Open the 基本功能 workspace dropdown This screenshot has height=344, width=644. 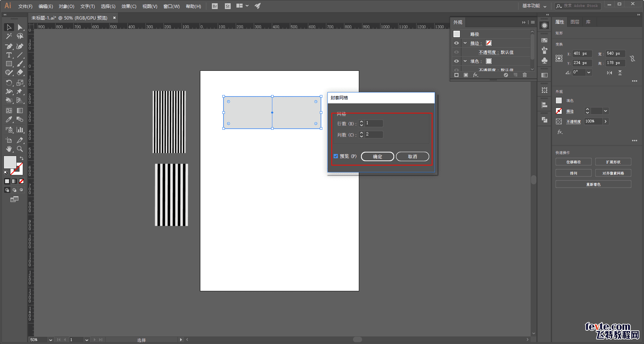coord(534,6)
